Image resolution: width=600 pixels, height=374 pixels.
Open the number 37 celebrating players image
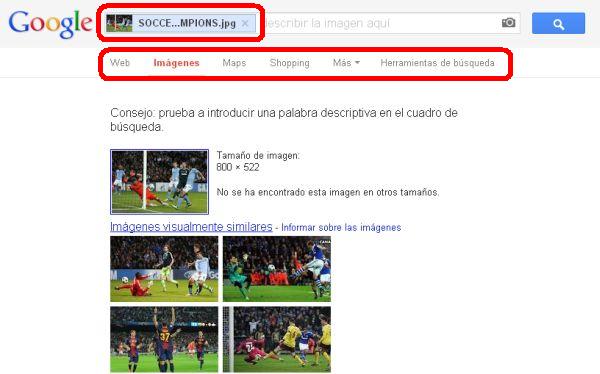[164, 339]
